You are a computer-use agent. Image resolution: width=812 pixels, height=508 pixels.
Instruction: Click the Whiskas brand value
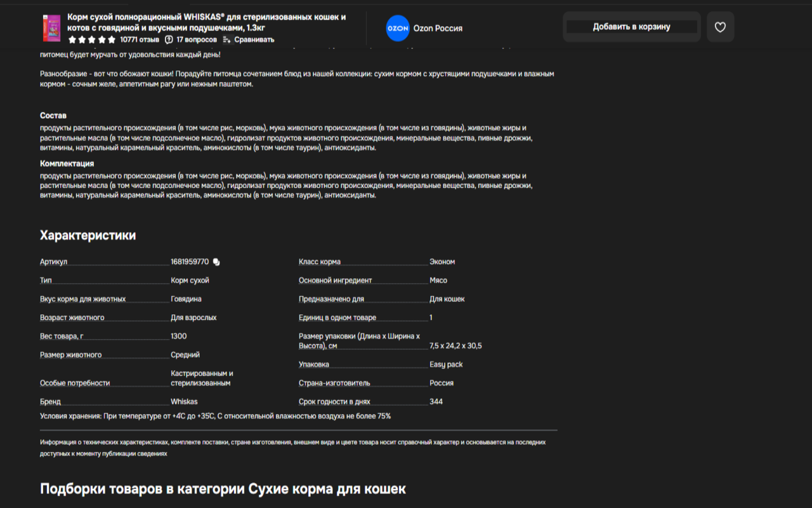[x=184, y=401]
